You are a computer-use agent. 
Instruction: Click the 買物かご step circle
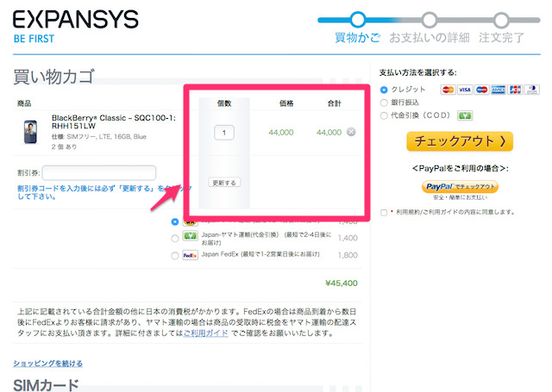tap(358, 20)
